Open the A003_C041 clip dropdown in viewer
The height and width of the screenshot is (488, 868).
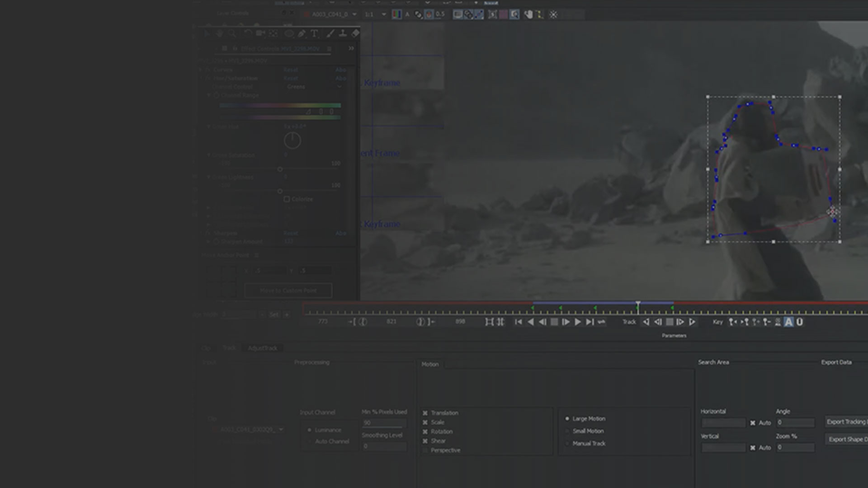coord(354,14)
